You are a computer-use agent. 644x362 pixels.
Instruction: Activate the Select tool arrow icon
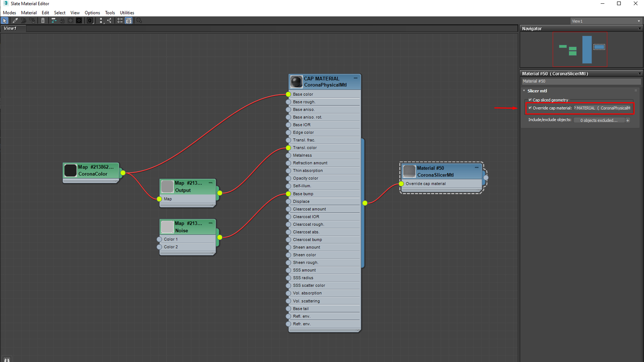(5, 21)
